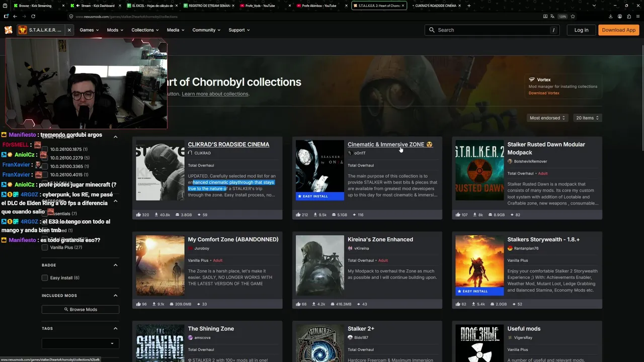Screen dimensions: 644x362
Task: Check the 10.0.26100.4015 game version box
Action: (45, 175)
